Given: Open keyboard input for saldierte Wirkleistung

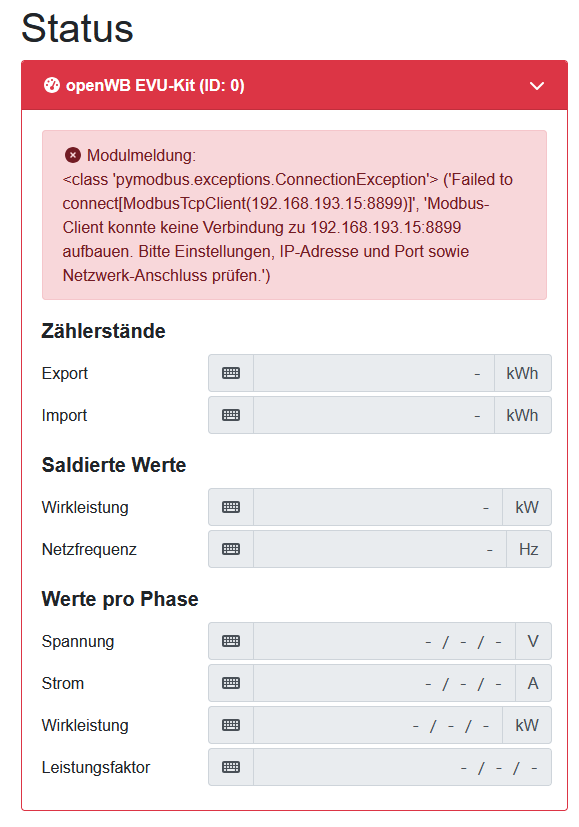Looking at the screenshot, I should click(231, 507).
